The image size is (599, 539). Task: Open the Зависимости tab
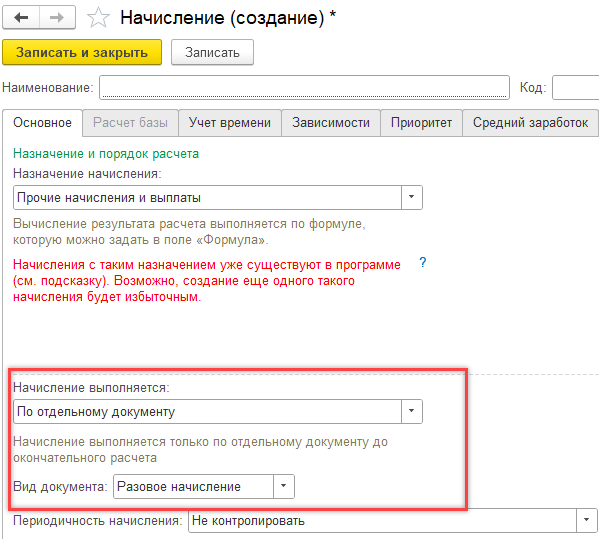pos(331,123)
